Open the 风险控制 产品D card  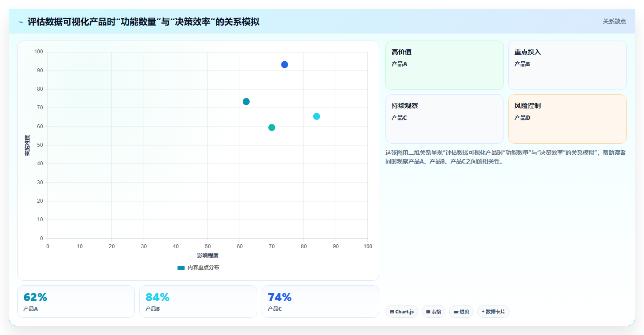pyautogui.click(x=567, y=119)
